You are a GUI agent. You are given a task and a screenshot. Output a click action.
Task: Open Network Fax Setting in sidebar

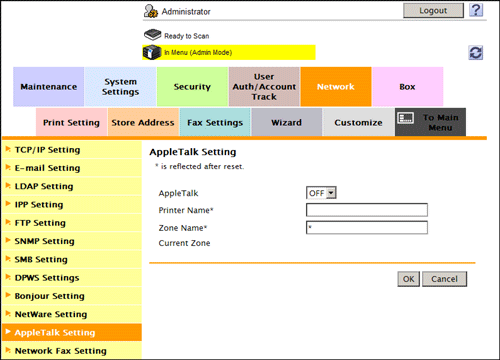pos(72,351)
